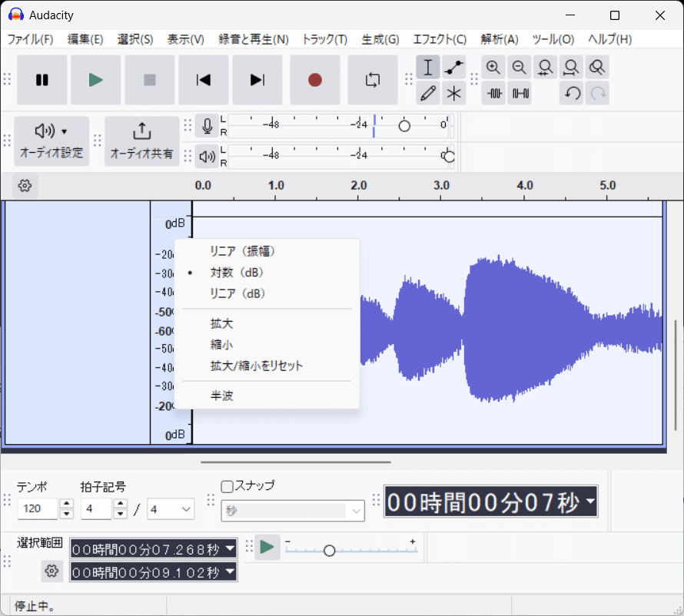Open 録音と再生(N) menu
The height and width of the screenshot is (616, 684).
[254, 39]
